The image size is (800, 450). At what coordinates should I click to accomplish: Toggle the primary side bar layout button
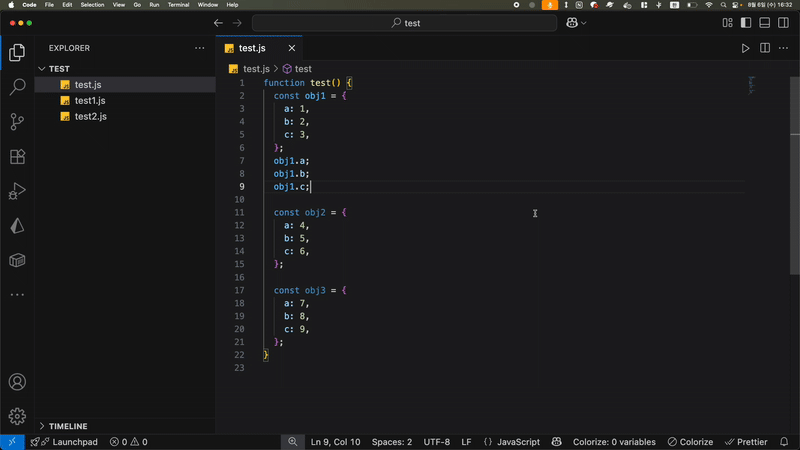tap(746, 23)
